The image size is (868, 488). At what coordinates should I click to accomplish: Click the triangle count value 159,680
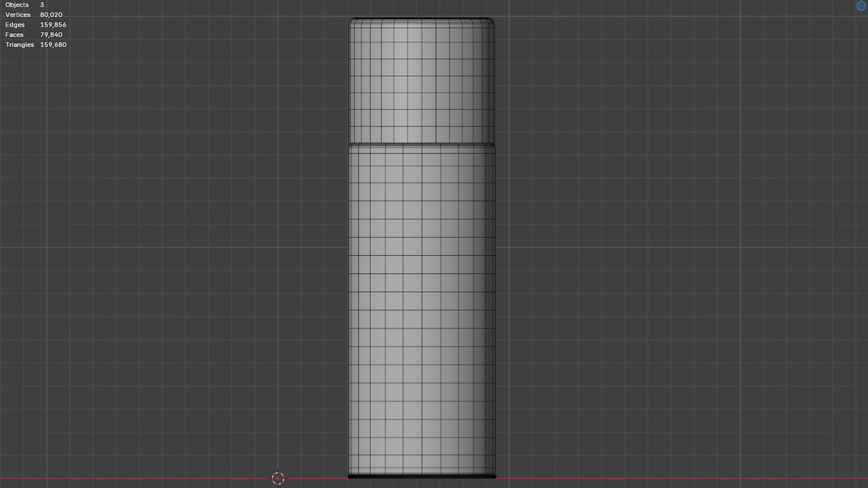53,44
